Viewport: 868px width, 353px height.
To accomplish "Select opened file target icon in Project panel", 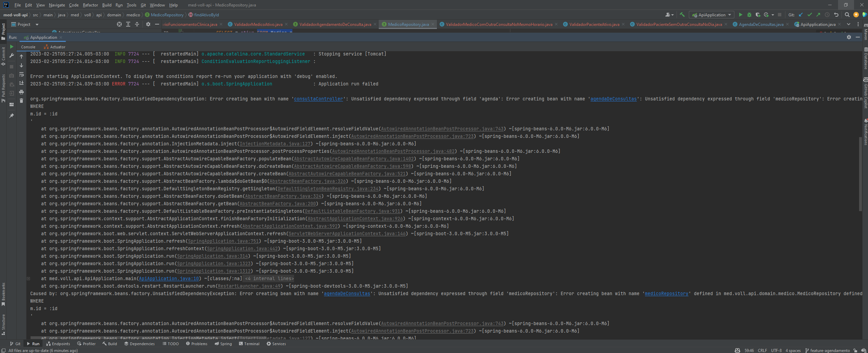I will 119,24.
